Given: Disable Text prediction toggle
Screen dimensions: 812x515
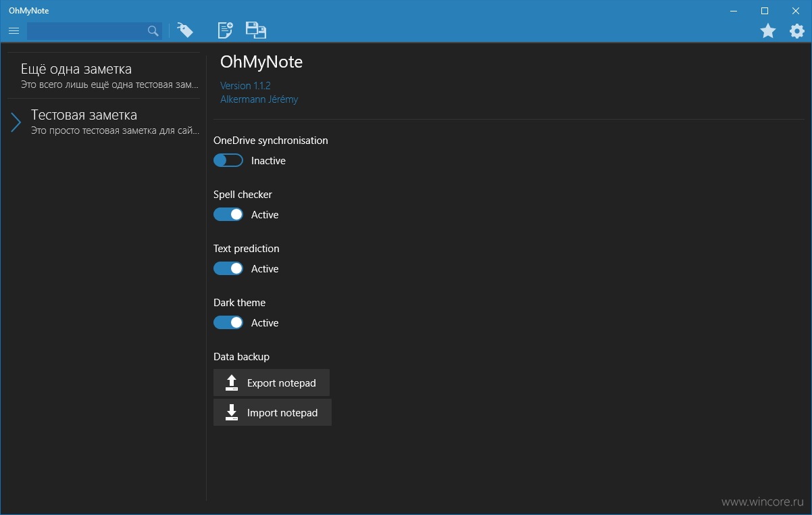Looking at the screenshot, I should [228, 269].
